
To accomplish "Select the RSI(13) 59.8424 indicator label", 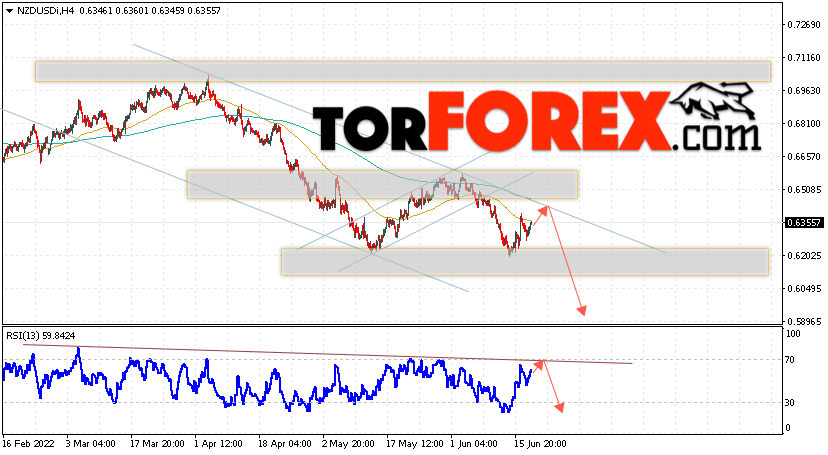I will coord(41,336).
